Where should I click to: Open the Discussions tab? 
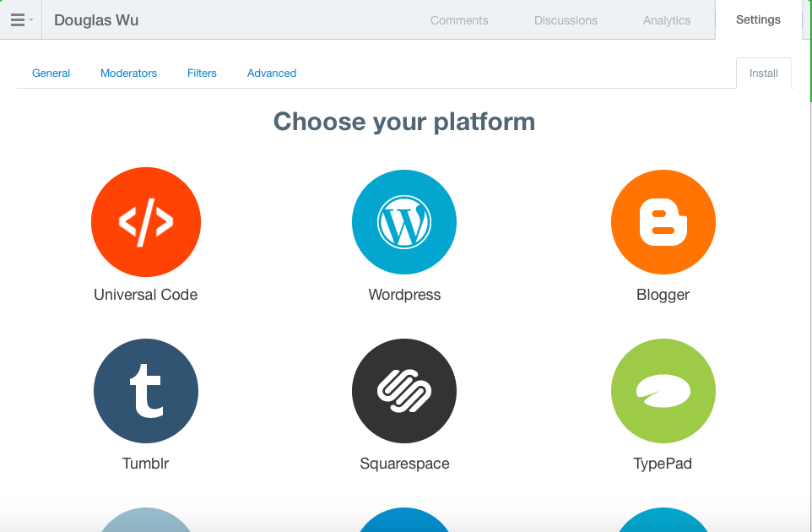pos(566,20)
